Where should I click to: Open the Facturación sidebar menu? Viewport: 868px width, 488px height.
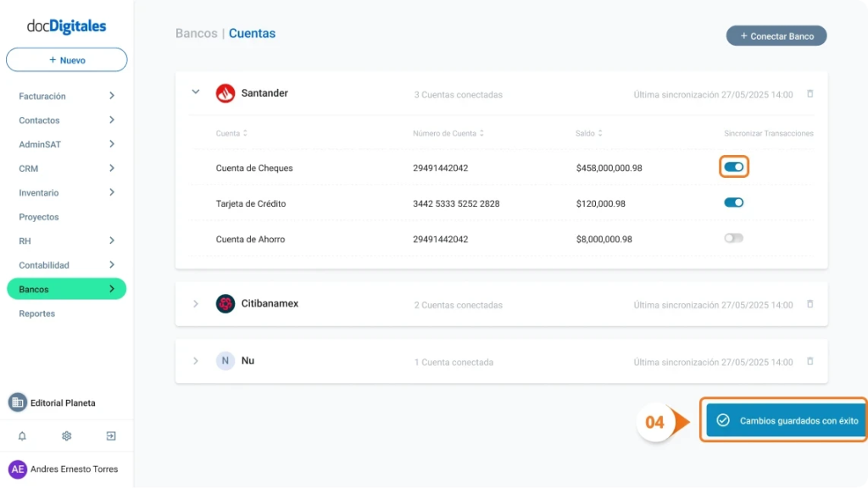pyautogui.click(x=66, y=97)
